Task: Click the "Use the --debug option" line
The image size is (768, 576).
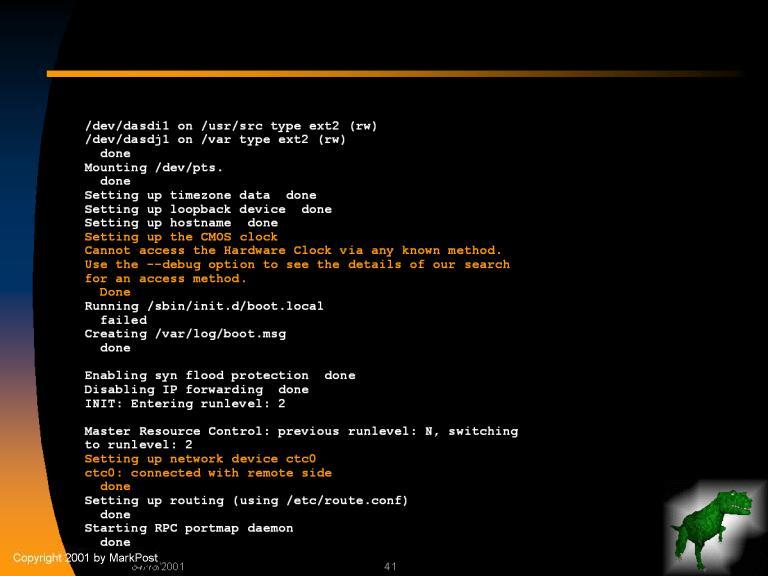Action: pyautogui.click(x=297, y=265)
